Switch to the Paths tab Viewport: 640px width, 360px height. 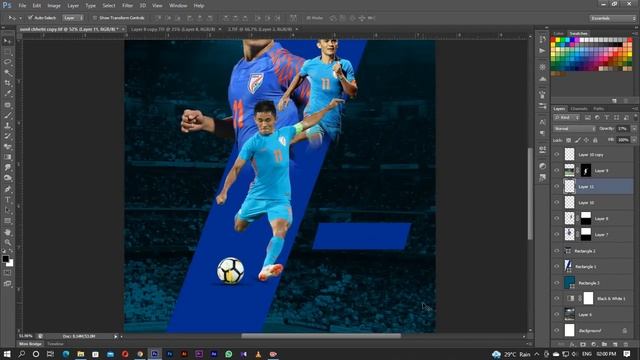tap(599, 109)
